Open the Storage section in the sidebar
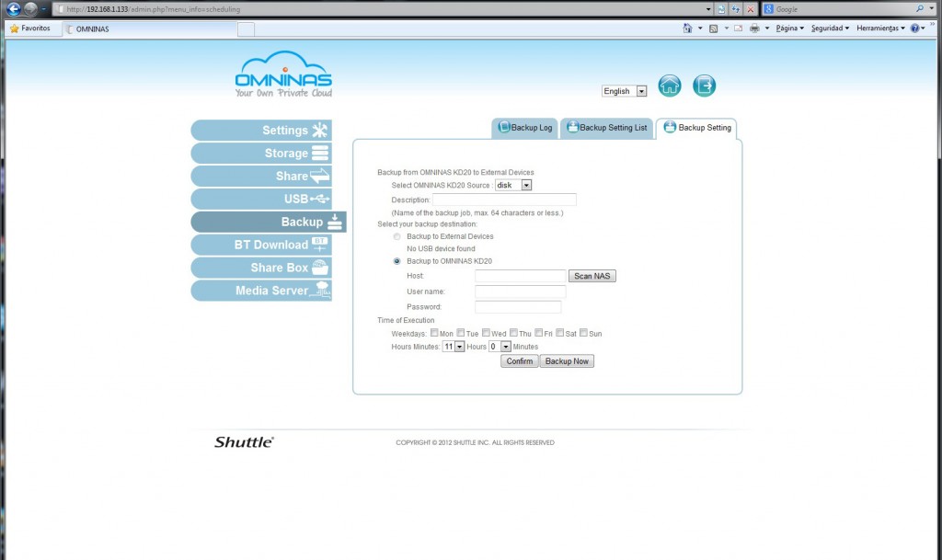The image size is (942, 560). click(261, 153)
